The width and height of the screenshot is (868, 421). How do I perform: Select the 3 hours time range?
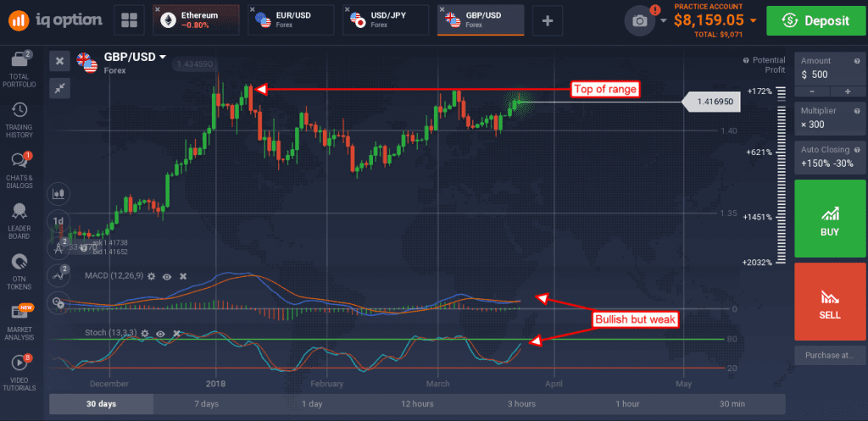click(522, 404)
